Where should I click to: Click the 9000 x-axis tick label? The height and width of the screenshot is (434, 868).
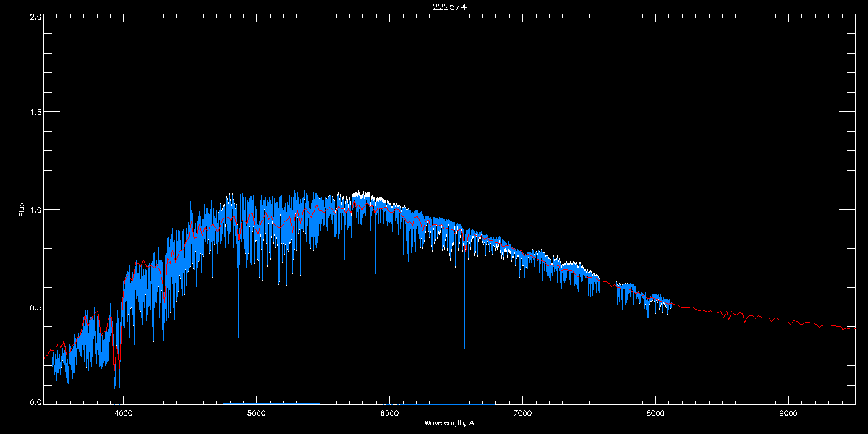pos(788,414)
